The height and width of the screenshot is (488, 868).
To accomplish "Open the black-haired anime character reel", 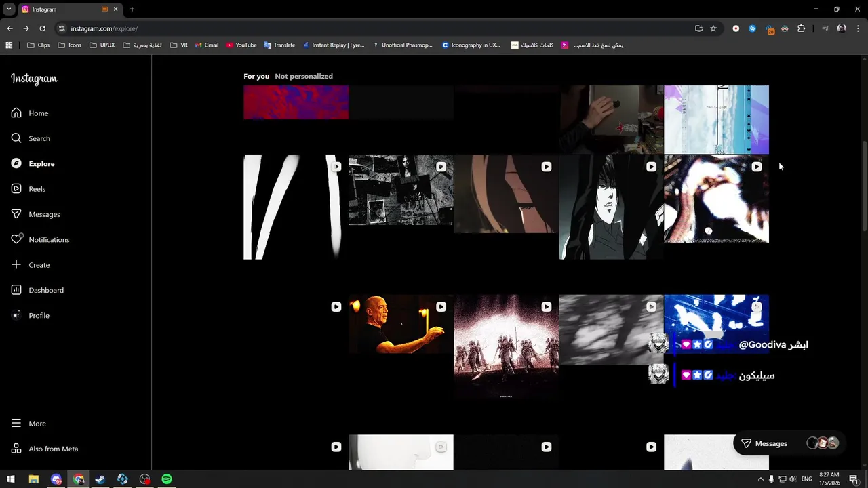I will 611,207.
